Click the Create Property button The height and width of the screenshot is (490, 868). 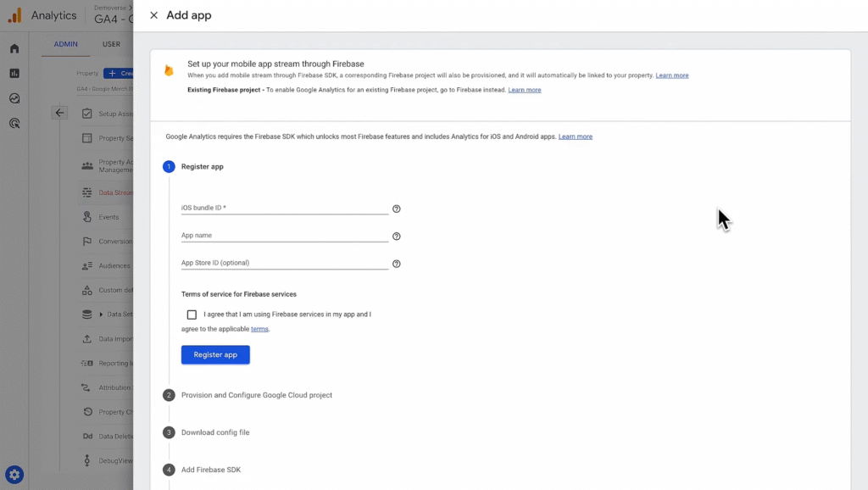[119, 73]
